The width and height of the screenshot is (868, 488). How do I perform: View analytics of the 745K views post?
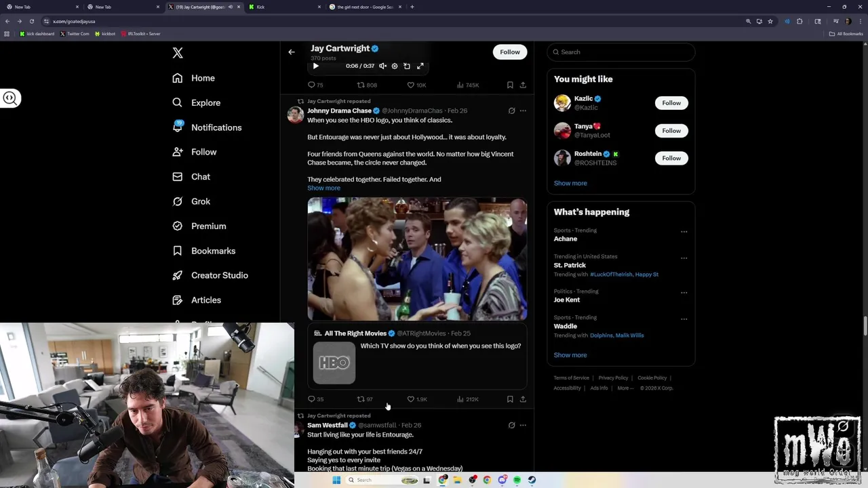468,85
